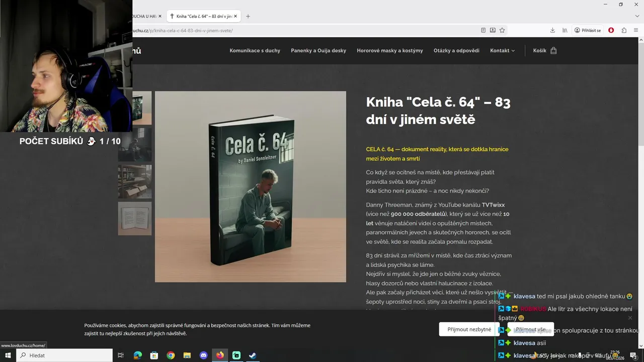644x362 pixels.
Task: Open Discord from the taskbar
Action: 204,355
